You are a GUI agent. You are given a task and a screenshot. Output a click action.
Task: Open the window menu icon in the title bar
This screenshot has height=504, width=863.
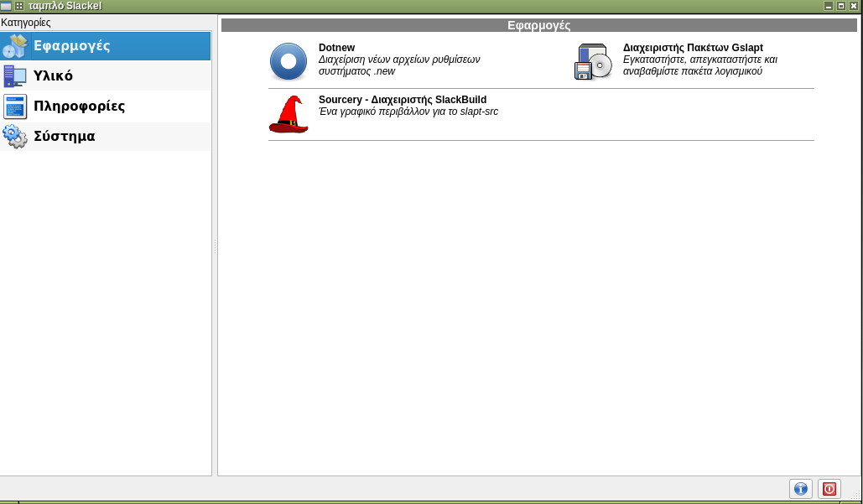[6, 6]
